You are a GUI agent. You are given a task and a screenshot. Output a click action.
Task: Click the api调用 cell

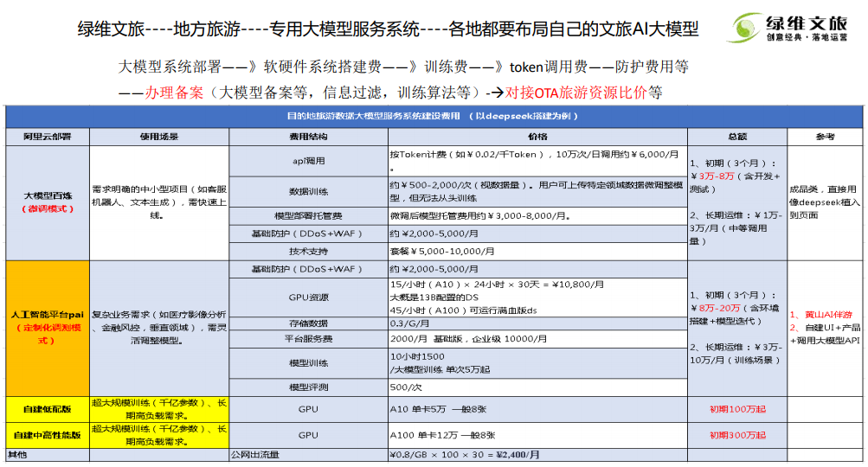coord(308,161)
